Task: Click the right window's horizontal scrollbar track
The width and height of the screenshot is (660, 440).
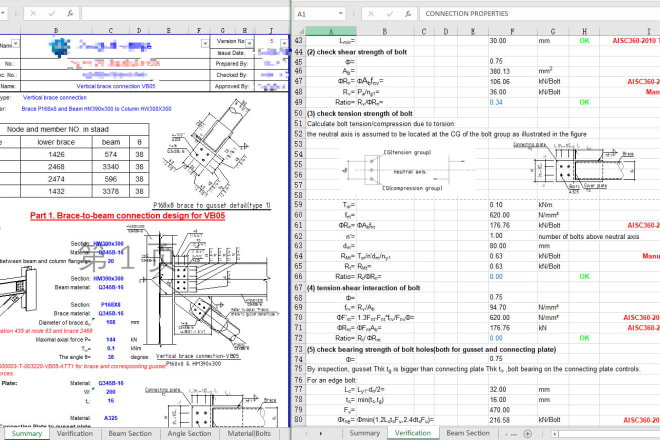Action: click(x=609, y=433)
